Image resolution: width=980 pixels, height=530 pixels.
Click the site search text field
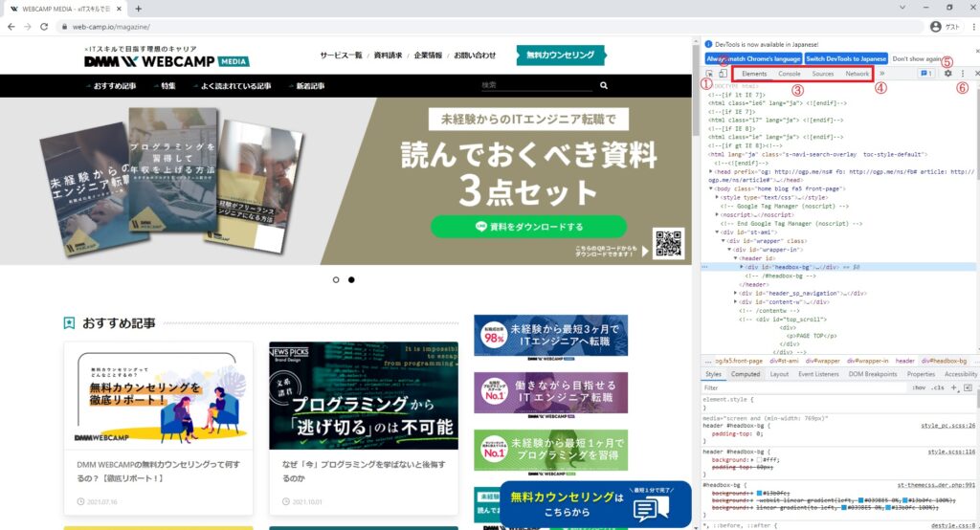pyautogui.click(x=537, y=85)
